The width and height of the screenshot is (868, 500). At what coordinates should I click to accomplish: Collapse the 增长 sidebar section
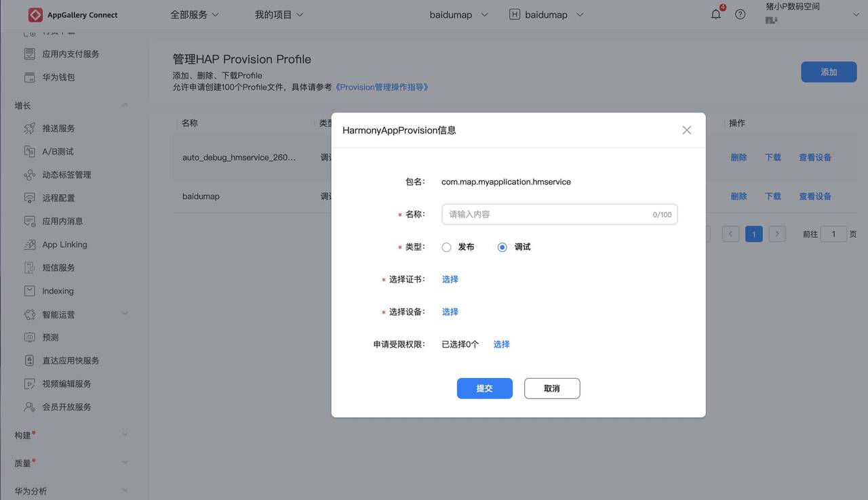coord(125,105)
